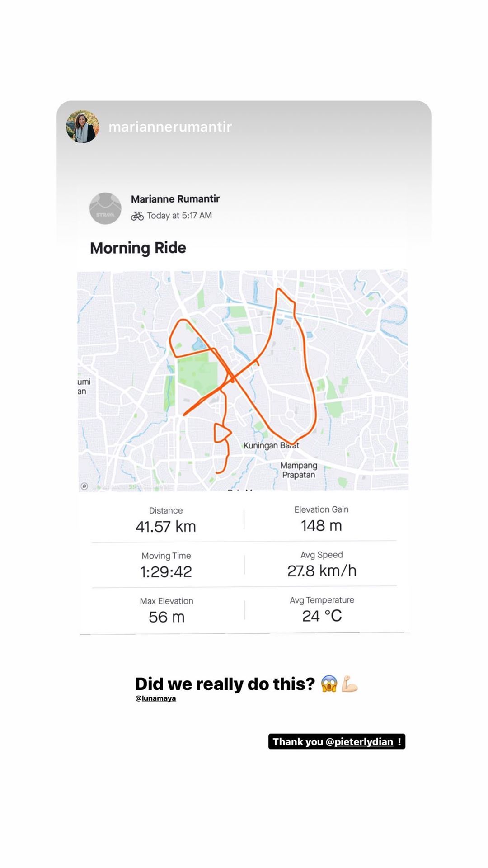Open the @pieterlydian mention
Image resolution: width=488 pixels, height=868 pixels.
pos(359,742)
